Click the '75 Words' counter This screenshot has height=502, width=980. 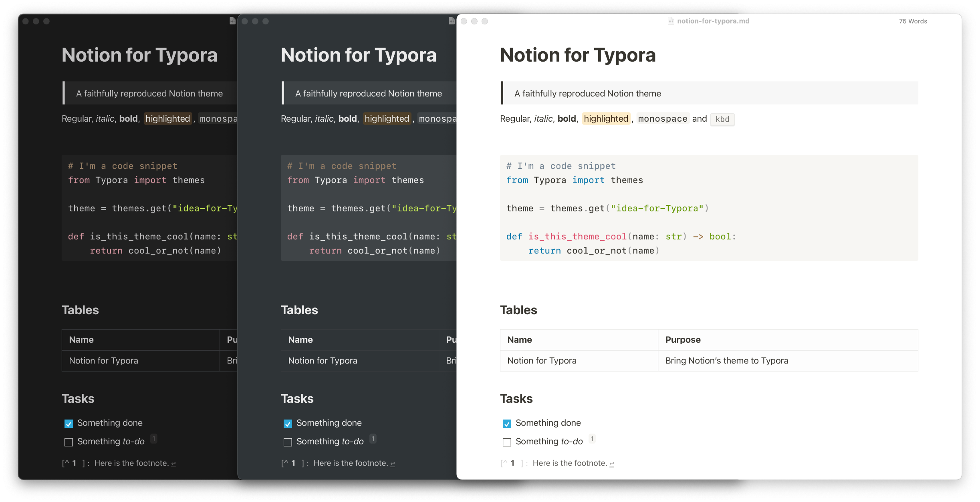pos(913,21)
